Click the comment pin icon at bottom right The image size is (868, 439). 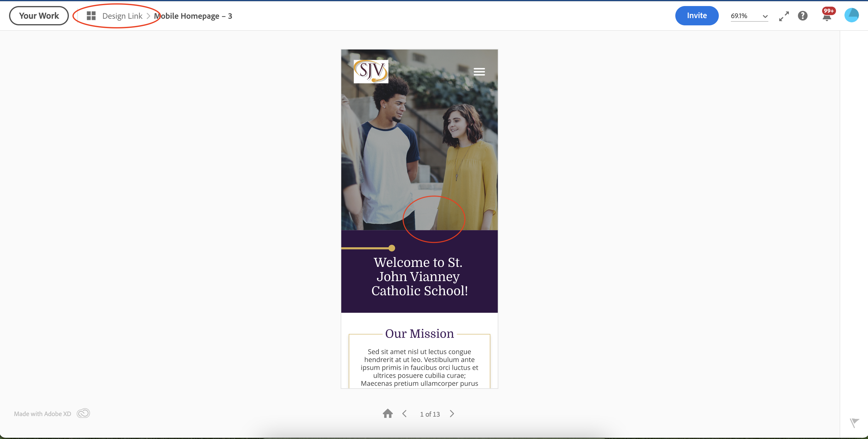click(854, 422)
